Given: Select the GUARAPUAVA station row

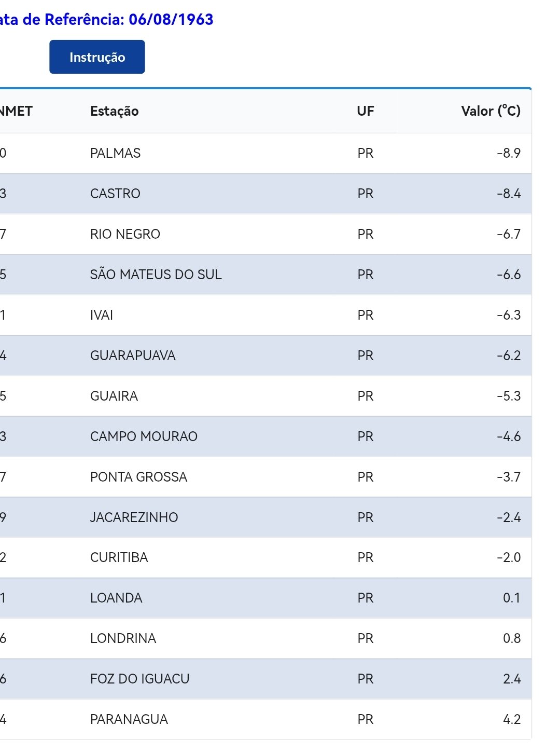Looking at the screenshot, I should coord(265,356).
